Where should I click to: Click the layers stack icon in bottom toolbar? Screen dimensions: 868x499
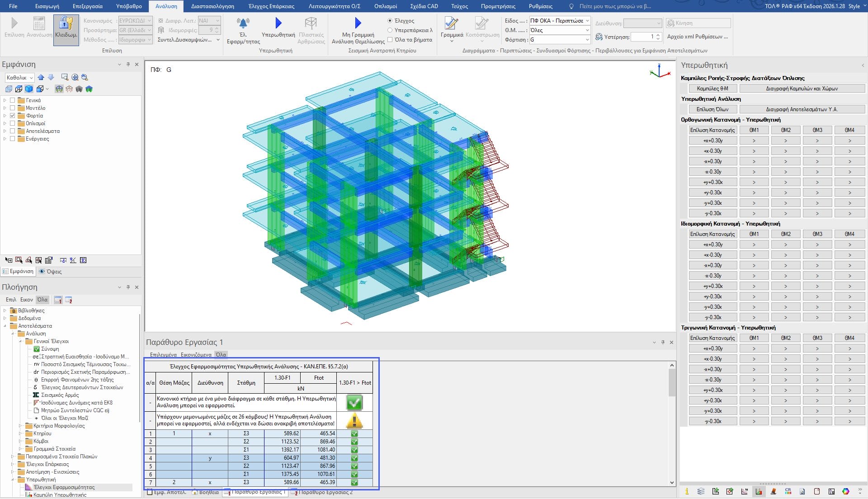[701, 491]
